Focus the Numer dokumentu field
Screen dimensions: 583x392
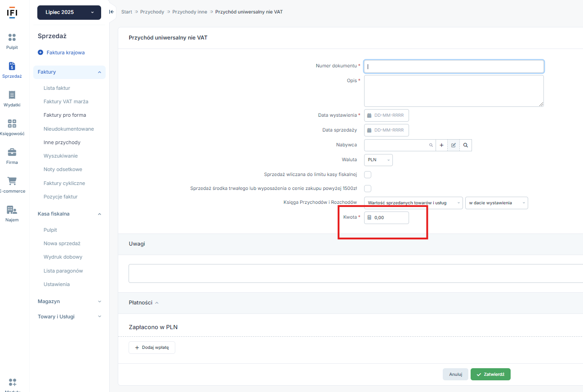pyautogui.click(x=454, y=66)
